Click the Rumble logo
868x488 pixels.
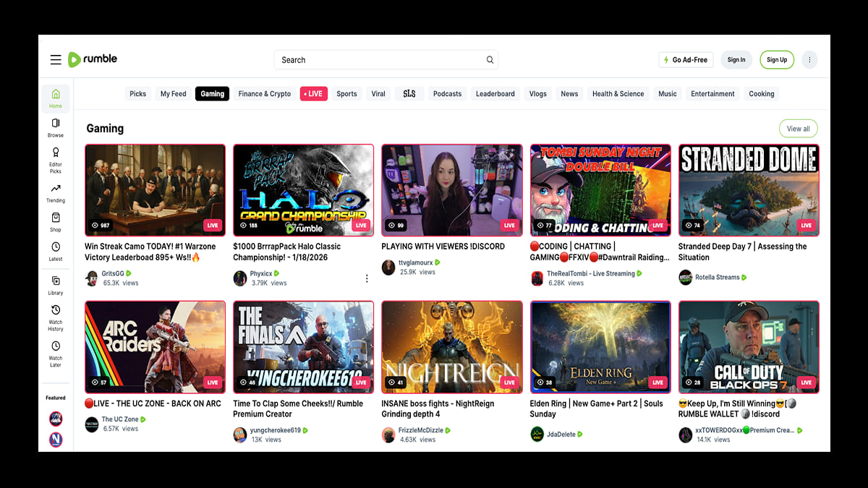[92, 59]
